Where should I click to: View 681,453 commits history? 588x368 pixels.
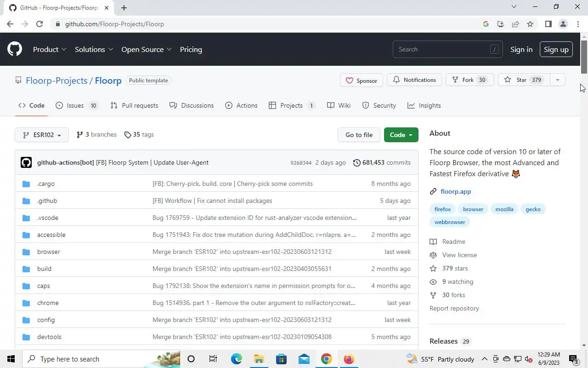382,162
